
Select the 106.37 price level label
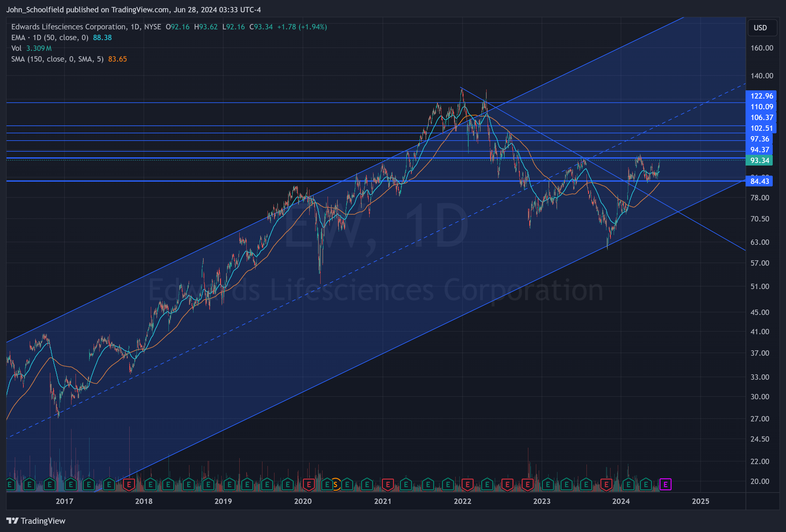pos(761,118)
